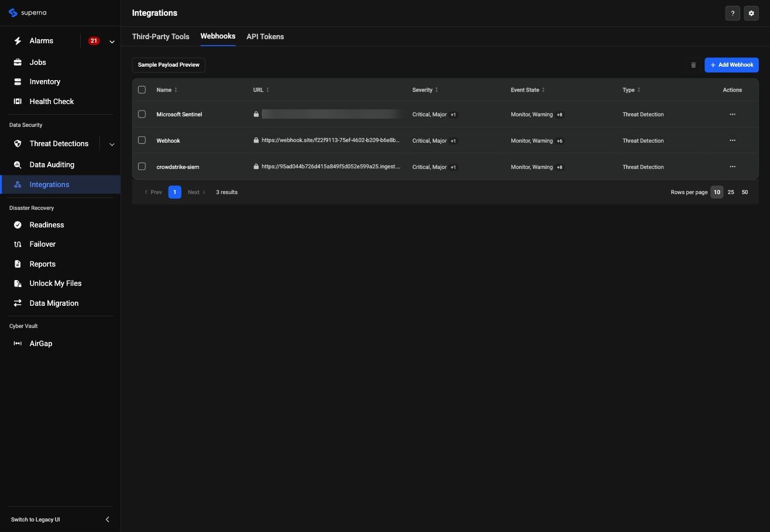Show +6 event states for Webhook row
This screenshot has height=532, width=770.
[x=559, y=141]
